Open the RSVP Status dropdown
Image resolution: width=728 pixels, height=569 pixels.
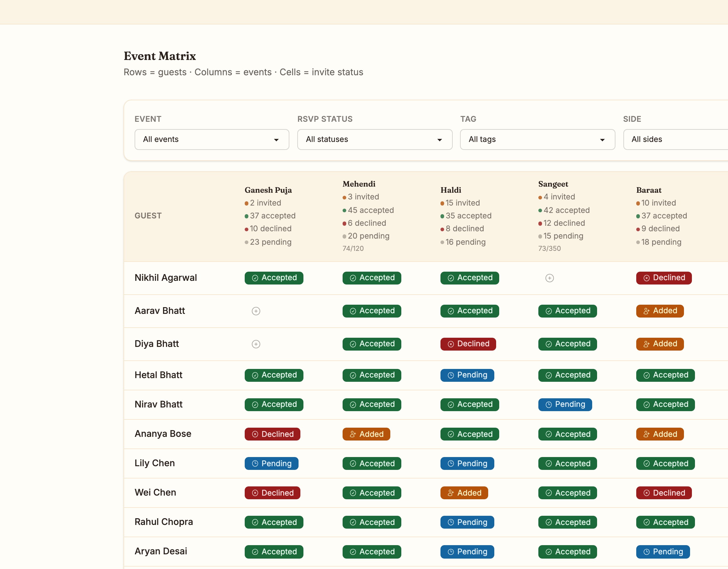(375, 139)
